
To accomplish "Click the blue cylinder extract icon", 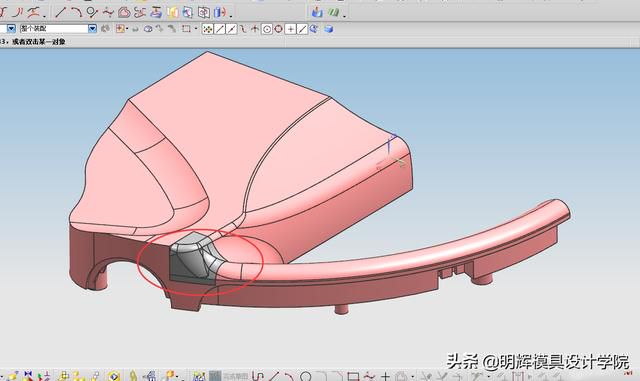I will coord(219,13).
